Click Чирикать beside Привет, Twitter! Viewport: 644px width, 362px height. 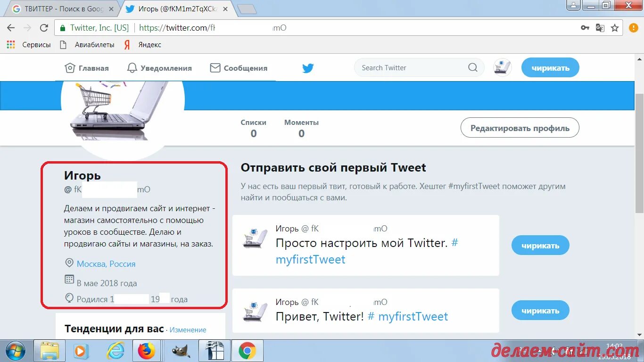[x=540, y=311]
